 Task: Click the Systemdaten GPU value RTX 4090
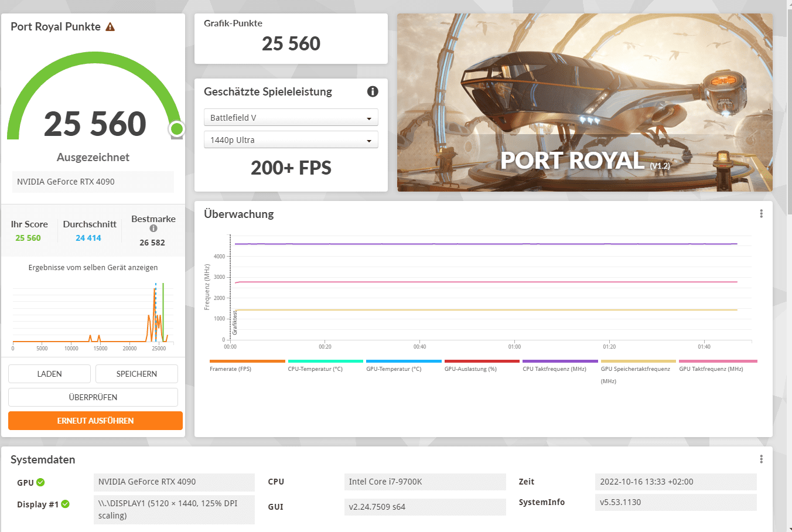pyautogui.click(x=174, y=482)
